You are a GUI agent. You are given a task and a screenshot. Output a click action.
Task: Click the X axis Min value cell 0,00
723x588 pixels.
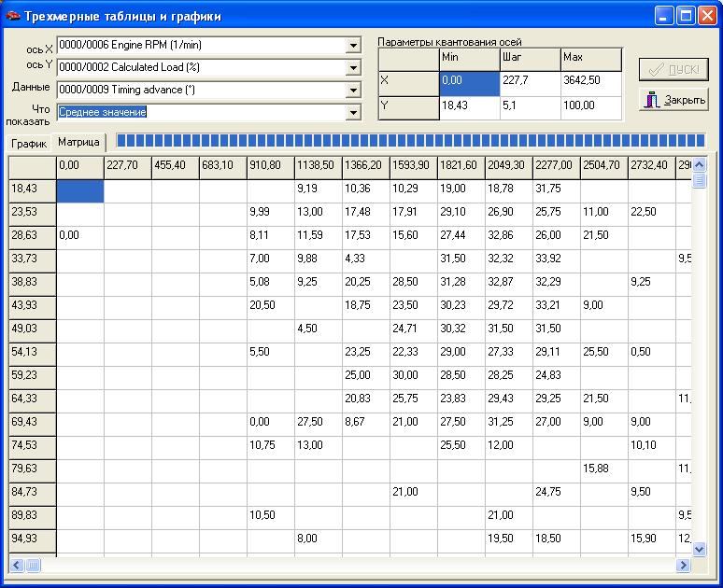pos(468,83)
